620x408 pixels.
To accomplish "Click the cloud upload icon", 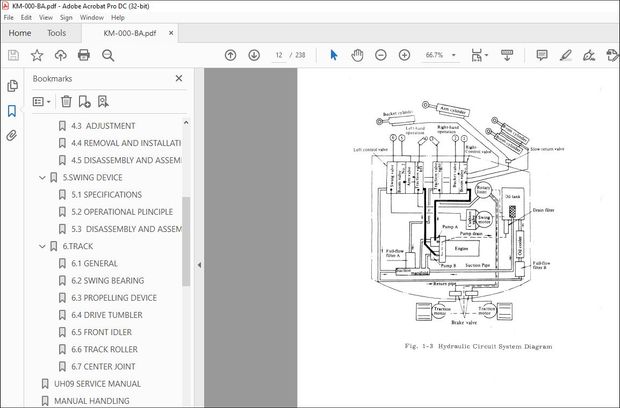I will (x=60, y=55).
